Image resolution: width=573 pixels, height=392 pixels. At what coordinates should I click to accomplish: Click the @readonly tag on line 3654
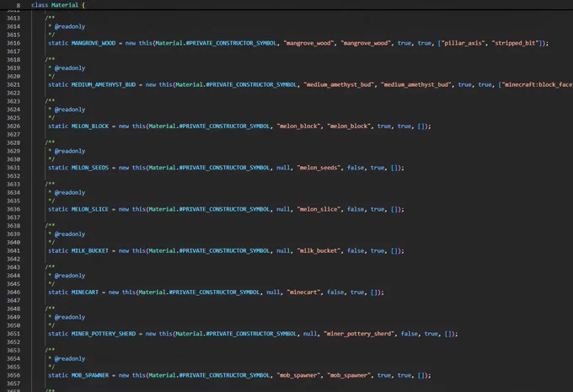(x=70, y=359)
